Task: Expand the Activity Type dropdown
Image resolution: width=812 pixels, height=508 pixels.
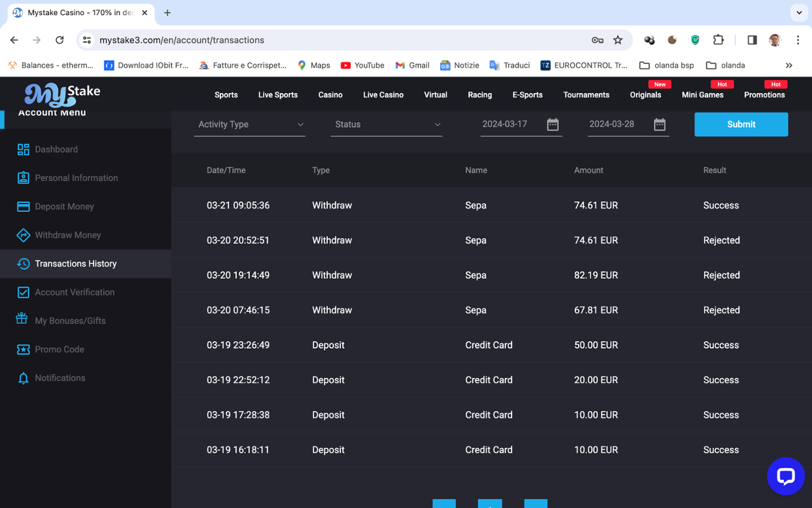Action: (250, 125)
